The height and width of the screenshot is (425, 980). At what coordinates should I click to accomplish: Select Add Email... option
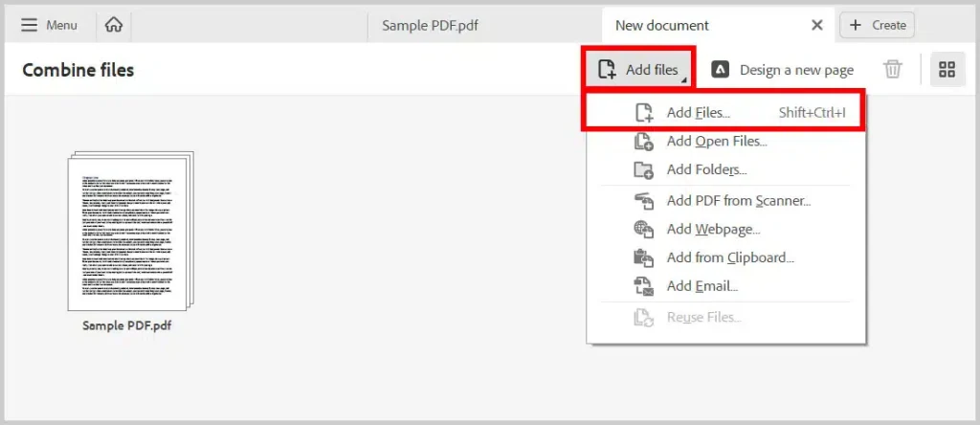[726, 286]
